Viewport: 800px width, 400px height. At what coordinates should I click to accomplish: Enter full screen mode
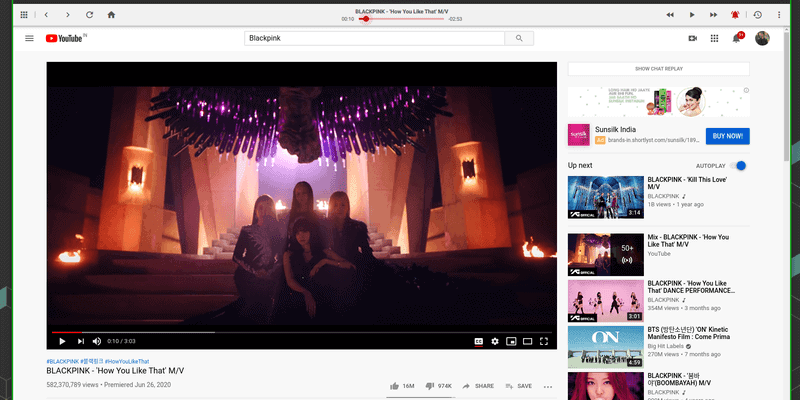[x=544, y=341]
